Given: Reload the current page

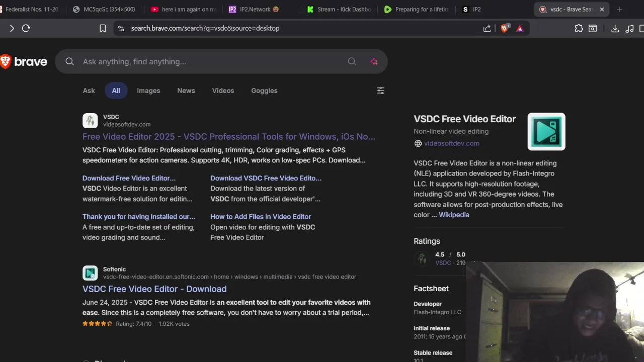Looking at the screenshot, I should (x=26, y=29).
